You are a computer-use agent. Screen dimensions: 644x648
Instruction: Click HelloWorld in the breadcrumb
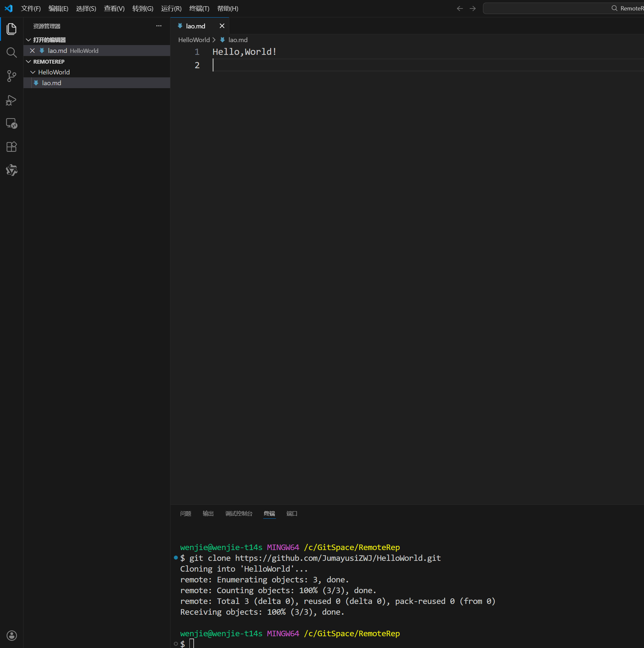click(x=194, y=40)
